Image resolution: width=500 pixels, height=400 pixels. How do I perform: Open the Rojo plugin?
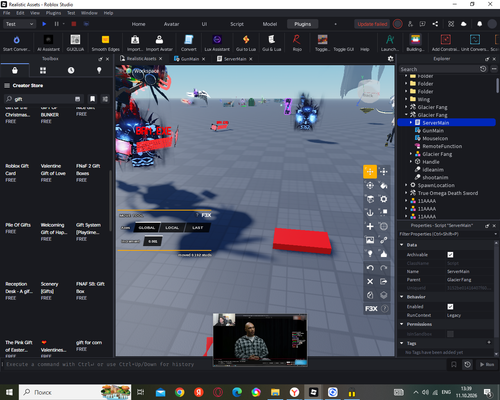pos(297,43)
